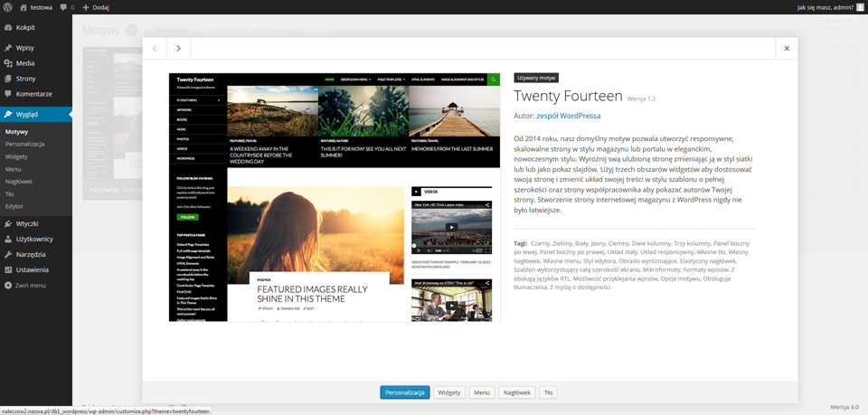Open the zespół WordPressa author link
868x415 pixels.
[568, 116]
